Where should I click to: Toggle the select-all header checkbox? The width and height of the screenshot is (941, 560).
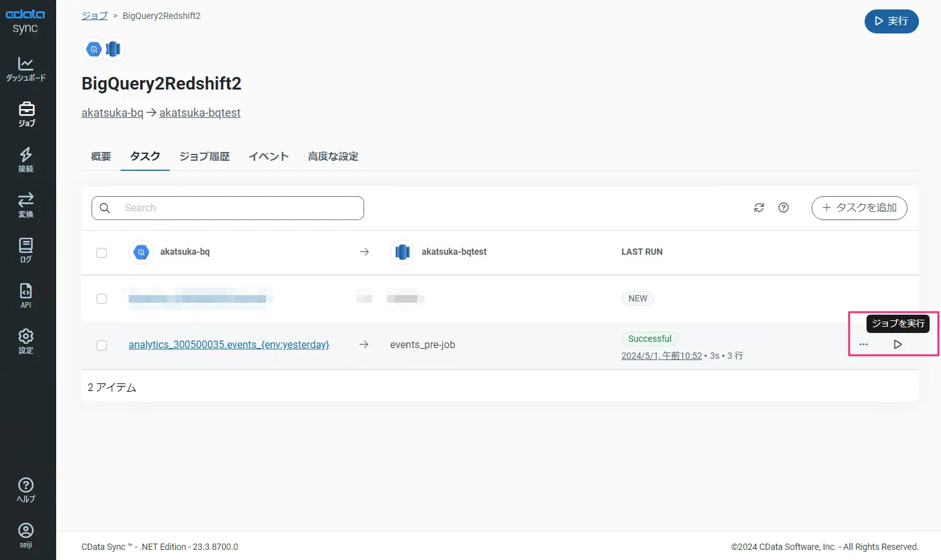click(x=102, y=253)
